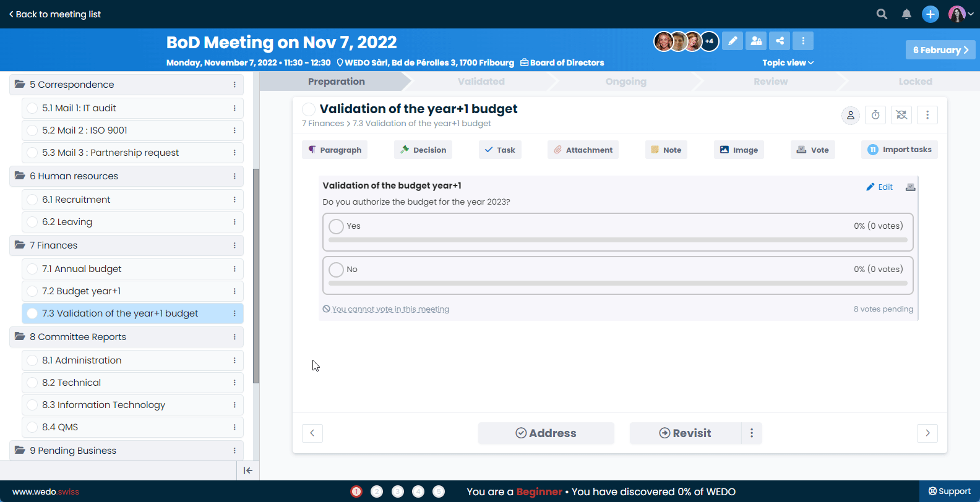Add an Attachment block
Viewport: 980px width, 502px height.
583,150
